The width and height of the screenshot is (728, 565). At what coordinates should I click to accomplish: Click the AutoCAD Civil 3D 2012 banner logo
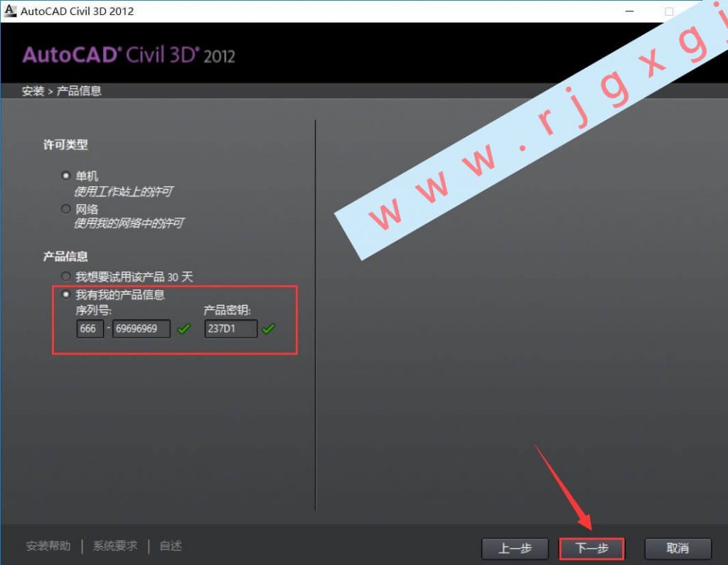point(129,55)
